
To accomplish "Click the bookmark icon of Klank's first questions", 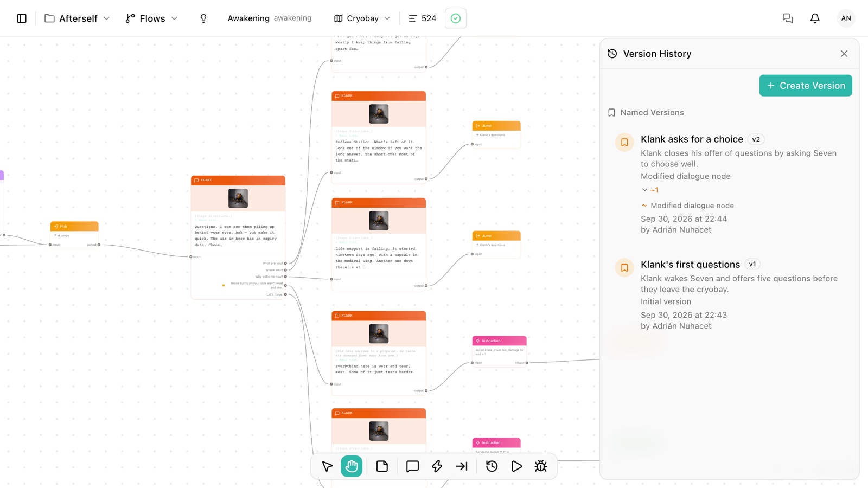I will coord(624,268).
